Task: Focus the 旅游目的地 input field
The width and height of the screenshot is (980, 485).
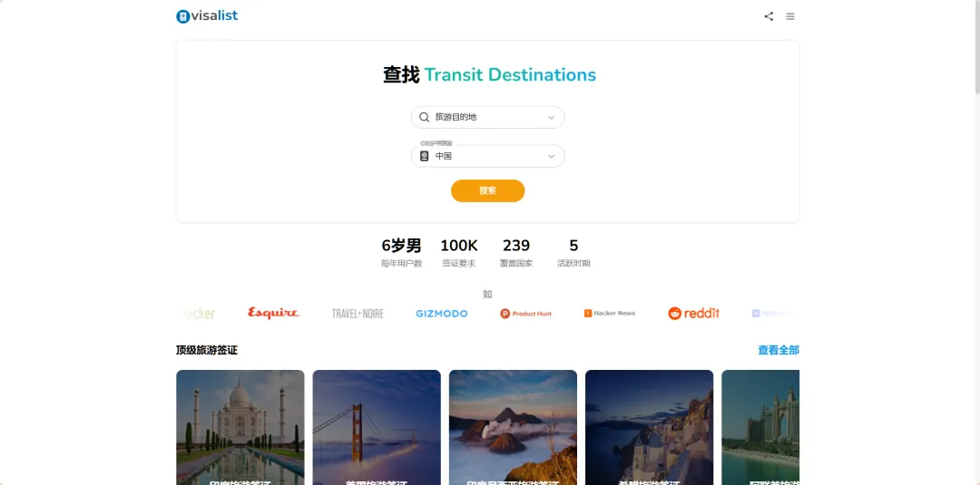Action: coord(487,117)
